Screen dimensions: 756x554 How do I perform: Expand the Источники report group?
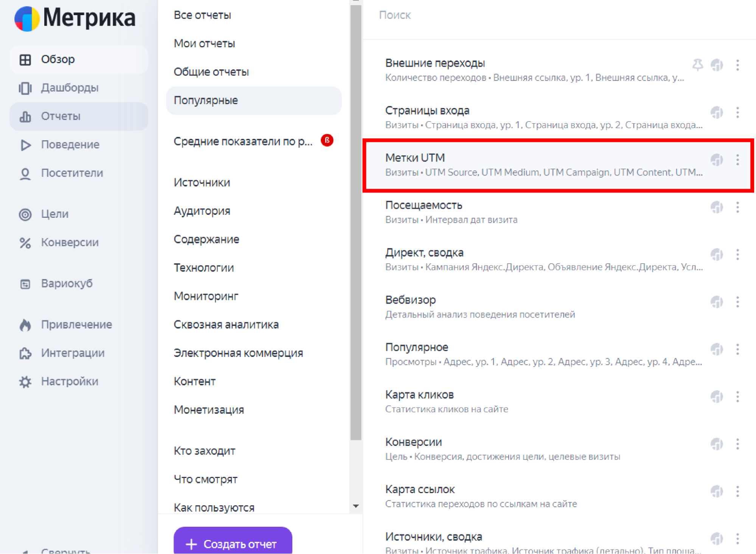202,183
